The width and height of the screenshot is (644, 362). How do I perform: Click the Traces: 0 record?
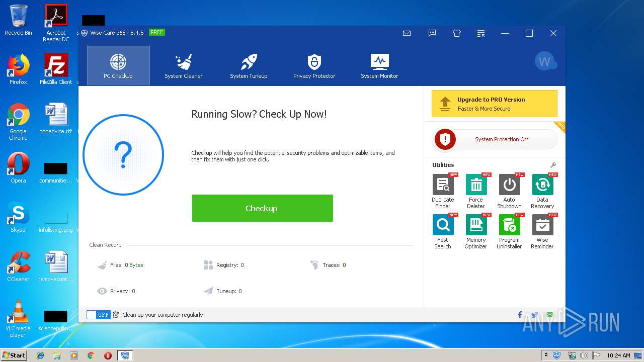[x=328, y=265]
